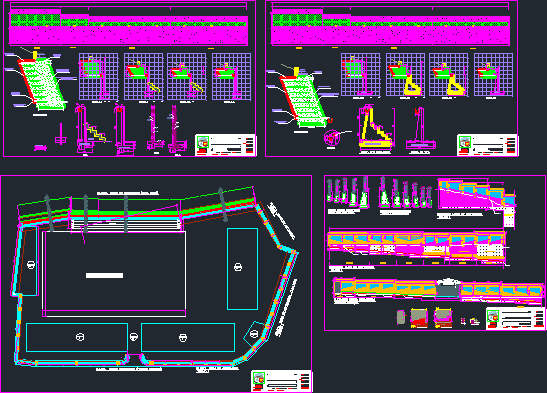This screenshot has width=547, height=393.
Task: Click the logo in the site plan title block
Action: pos(259,378)
